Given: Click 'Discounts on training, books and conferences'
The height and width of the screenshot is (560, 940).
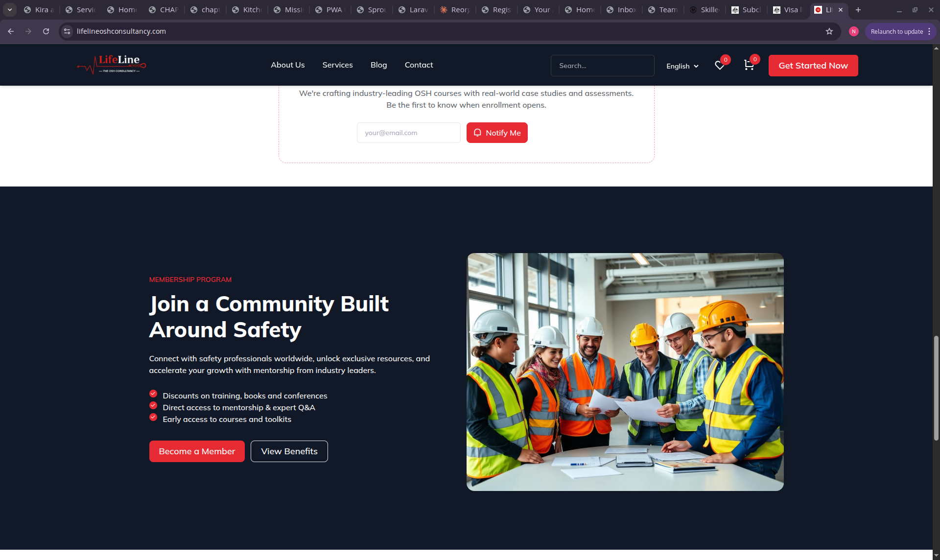Looking at the screenshot, I should [x=245, y=396].
